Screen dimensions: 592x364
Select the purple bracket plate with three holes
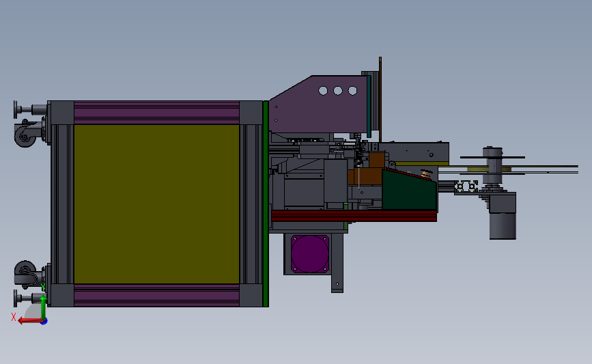pyautogui.click(x=319, y=104)
